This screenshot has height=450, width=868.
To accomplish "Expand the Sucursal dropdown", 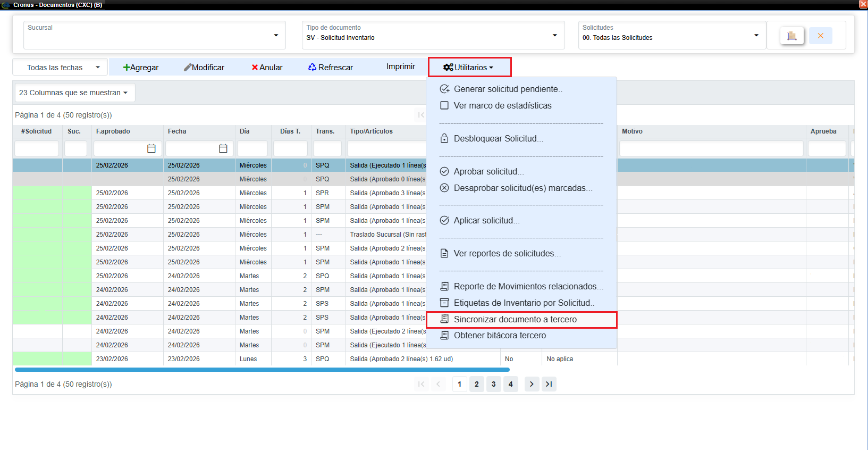I will click(276, 35).
